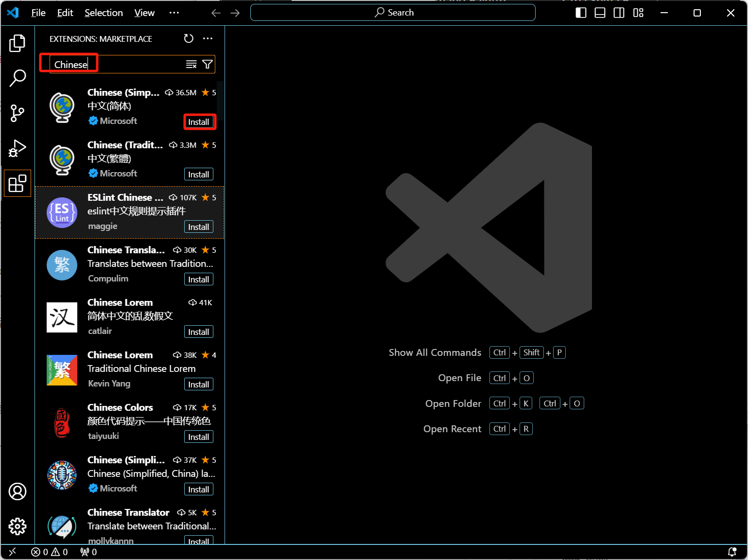Select the Chinese (Simplified) globe icon
Viewport: 748px width, 560px height.
[62, 107]
